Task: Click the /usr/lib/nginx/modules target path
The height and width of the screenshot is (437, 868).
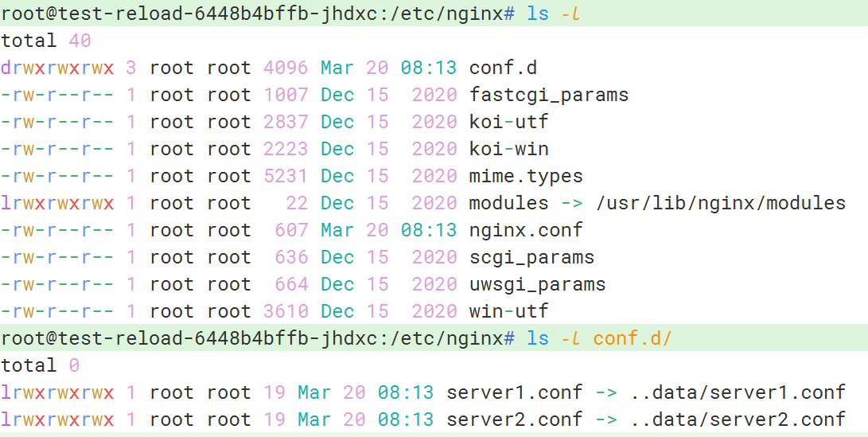Action: [x=721, y=203]
